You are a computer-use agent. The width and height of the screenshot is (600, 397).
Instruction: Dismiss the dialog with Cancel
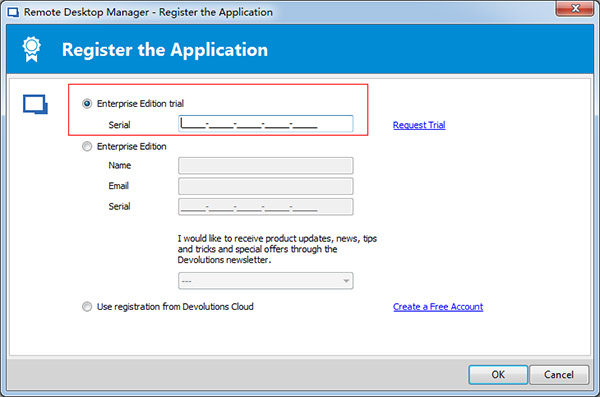tap(559, 374)
